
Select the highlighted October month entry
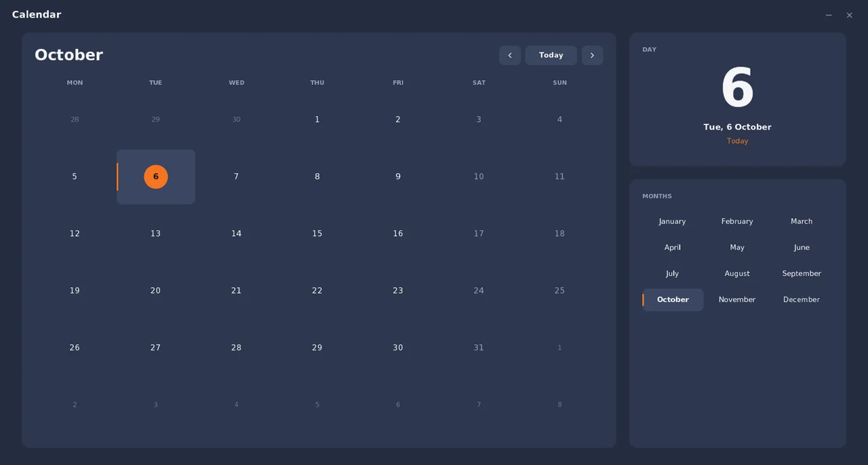673,300
